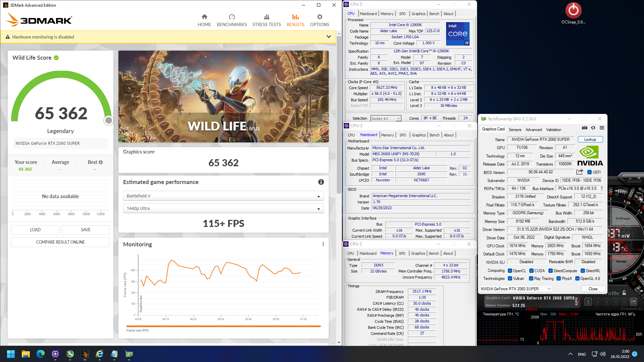Open STRESS TESTS in 3DMark
The width and height of the screenshot is (644, 362).
click(x=267, y=20)
